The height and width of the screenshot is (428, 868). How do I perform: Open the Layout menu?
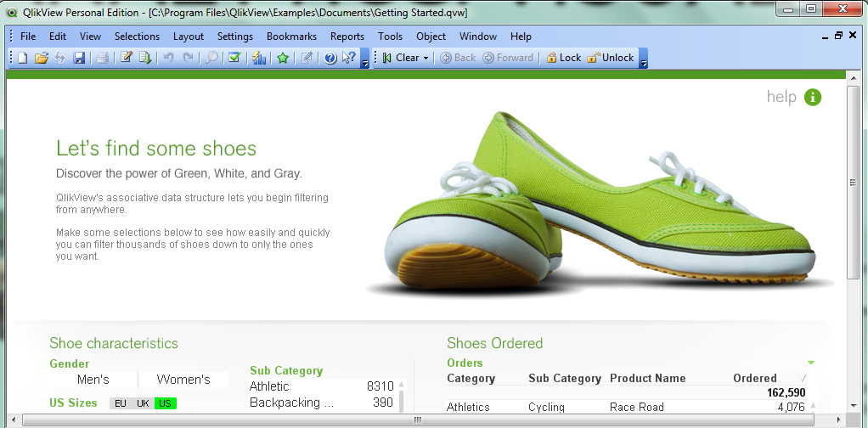(x=189, y=37)
